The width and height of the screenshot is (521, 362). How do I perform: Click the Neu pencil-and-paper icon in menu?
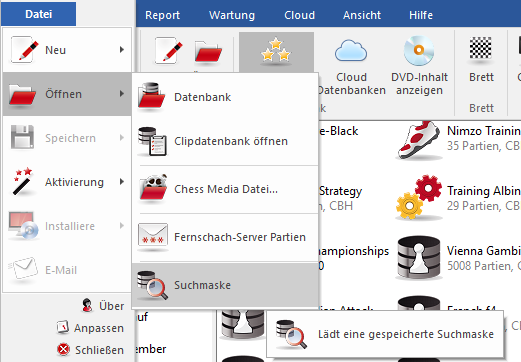24,50
